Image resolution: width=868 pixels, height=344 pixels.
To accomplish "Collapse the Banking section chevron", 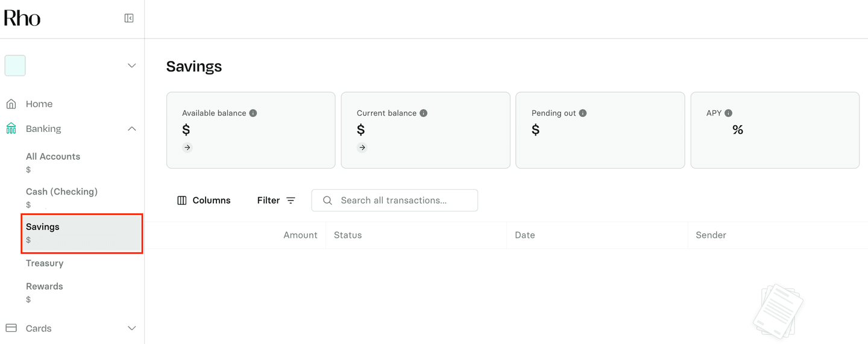I will pyautogui.click(x=131, y=129).
